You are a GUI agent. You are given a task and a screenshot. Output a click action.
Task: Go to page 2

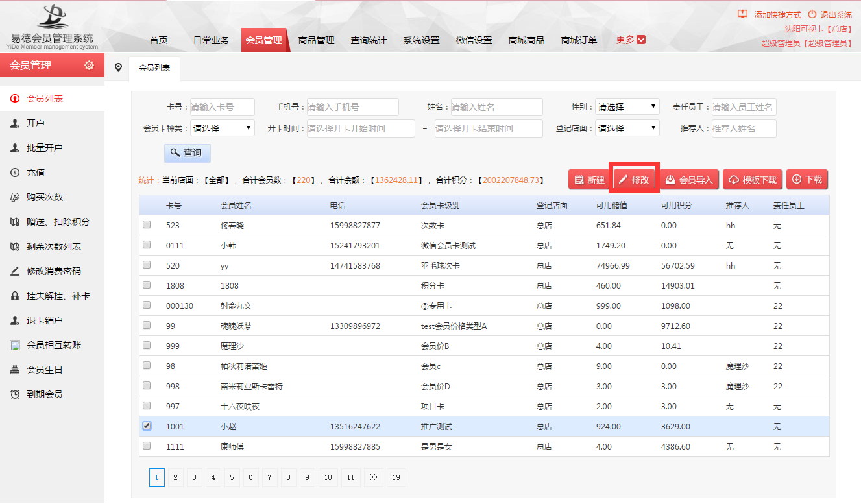point(175,477)
